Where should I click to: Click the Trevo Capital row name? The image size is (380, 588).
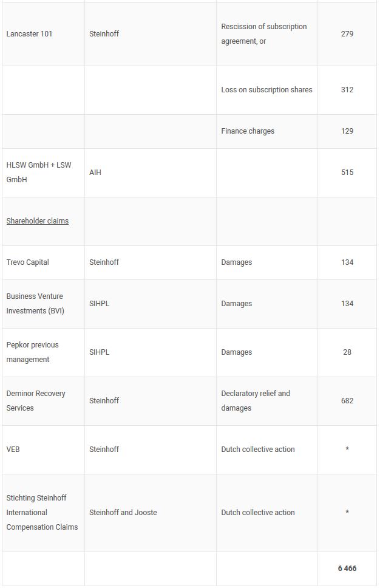tap(27, 262)
